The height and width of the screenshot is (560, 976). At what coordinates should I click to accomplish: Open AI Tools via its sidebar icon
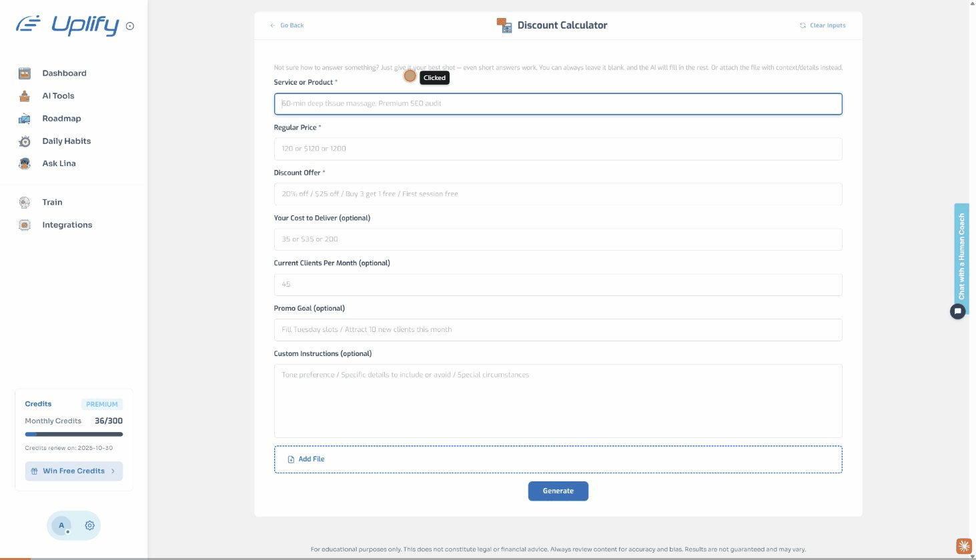click(25, 96)
